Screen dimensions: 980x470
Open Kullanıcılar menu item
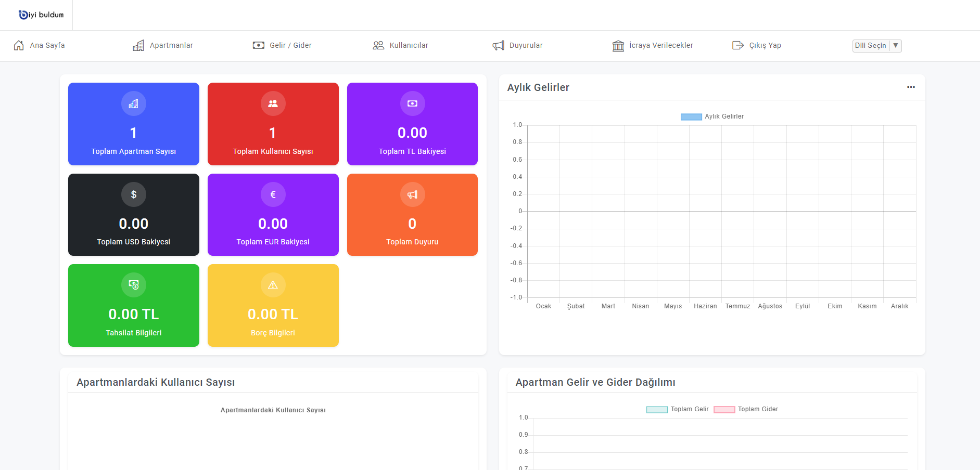click(x=400, y=45)
